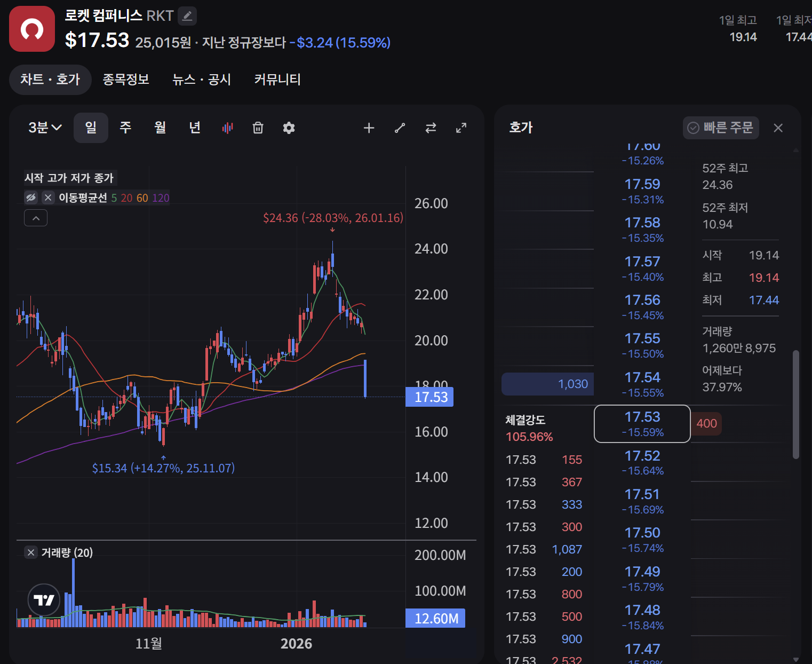Open the chart type candlestick icon
Screen dimensions: 812x664
tap(228, 128)
